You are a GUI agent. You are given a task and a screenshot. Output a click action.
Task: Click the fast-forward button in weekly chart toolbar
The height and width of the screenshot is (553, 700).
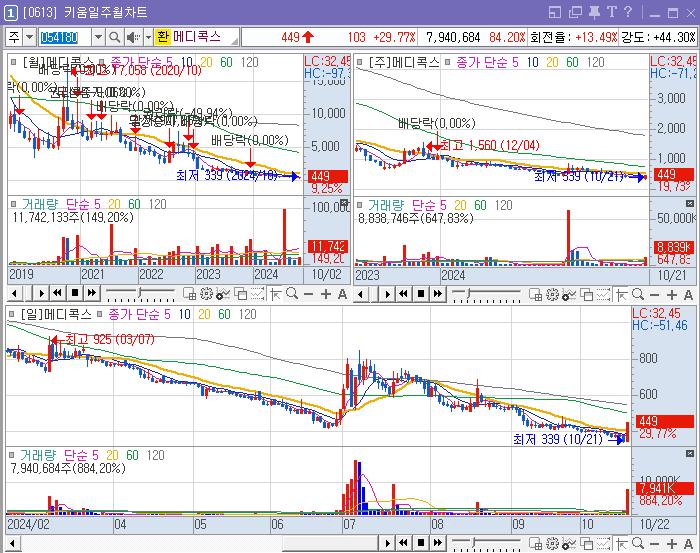pyautogui.click(x=438, y=294)
